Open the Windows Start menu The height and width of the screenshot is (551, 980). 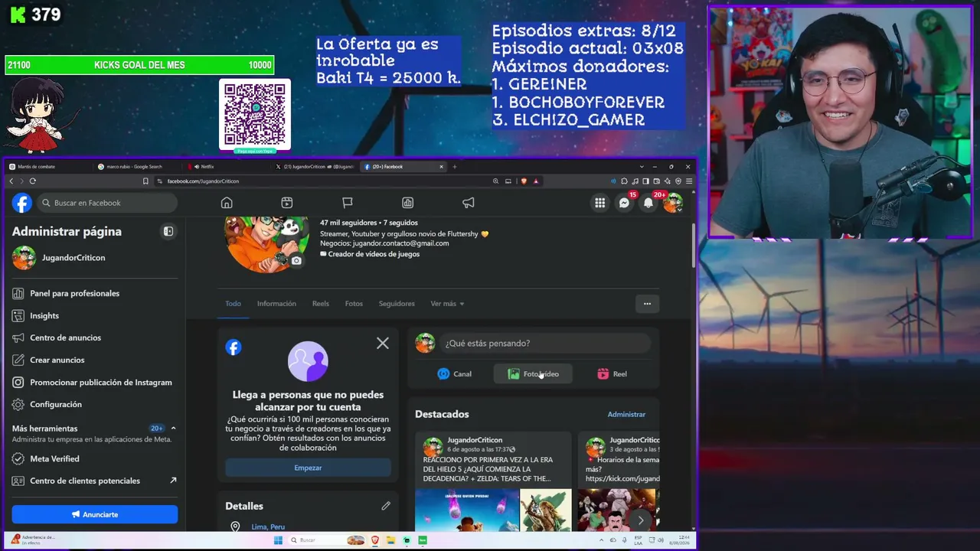point(279,540)
